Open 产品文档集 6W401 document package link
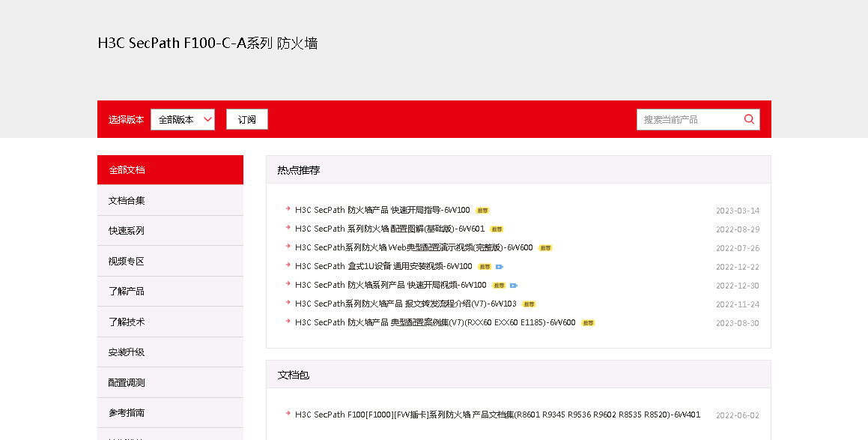 point(498,415)
